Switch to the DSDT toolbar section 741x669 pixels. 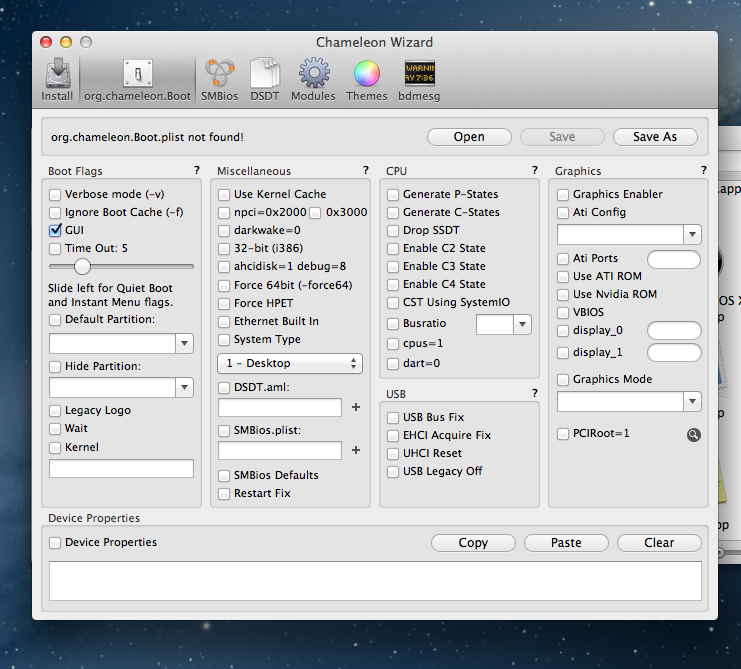265,78
